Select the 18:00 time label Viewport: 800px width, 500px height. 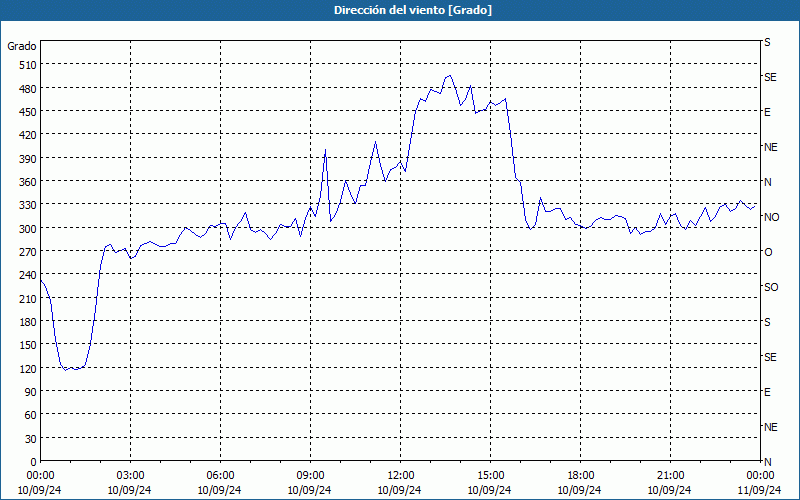pyautogui.click(x=580, y=476)
